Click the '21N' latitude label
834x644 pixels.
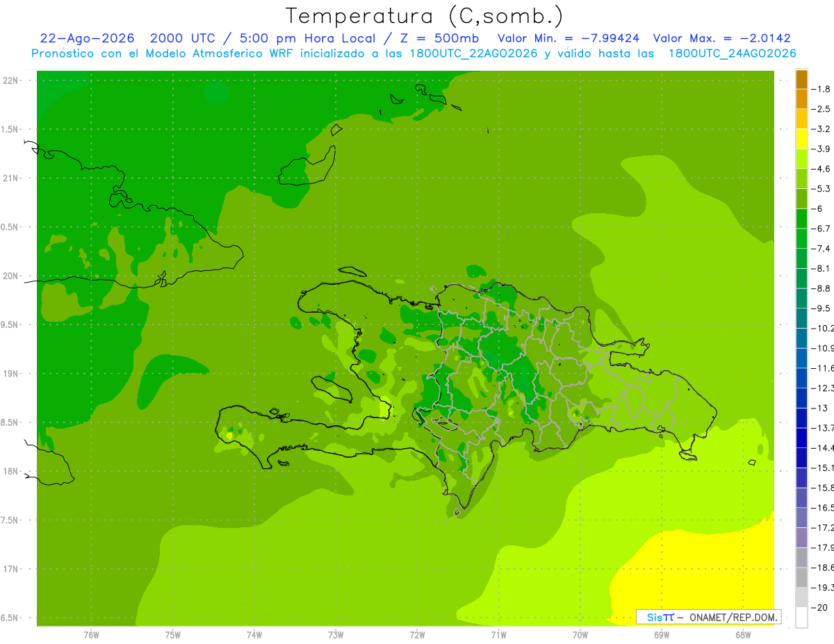pos(11,178)
